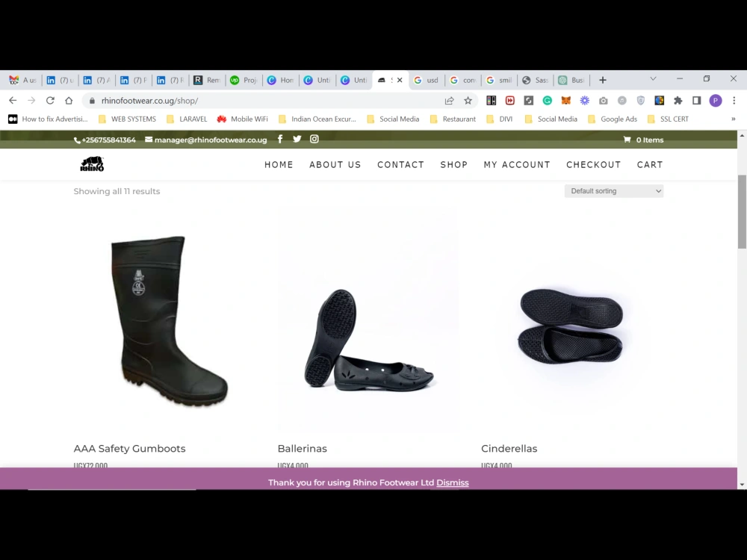The height and width of the screenshot is (560, 747).
Task: Open the cart showing 0 Items
Action: pos(643,140)
